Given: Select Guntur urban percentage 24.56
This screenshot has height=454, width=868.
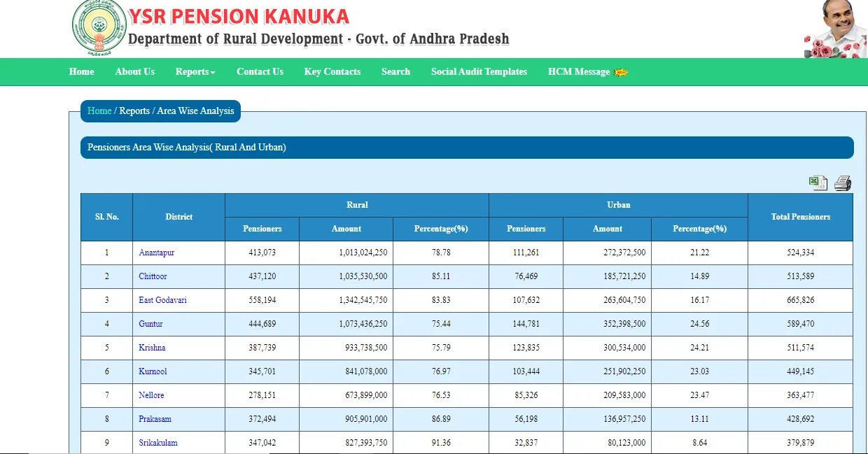Looking at the screenshot, I should pyautogui.click(x=700, y=324).
